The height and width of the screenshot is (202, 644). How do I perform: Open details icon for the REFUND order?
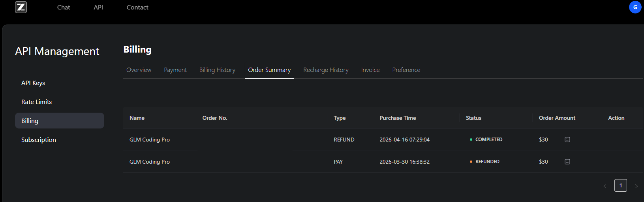coord(567,140)
